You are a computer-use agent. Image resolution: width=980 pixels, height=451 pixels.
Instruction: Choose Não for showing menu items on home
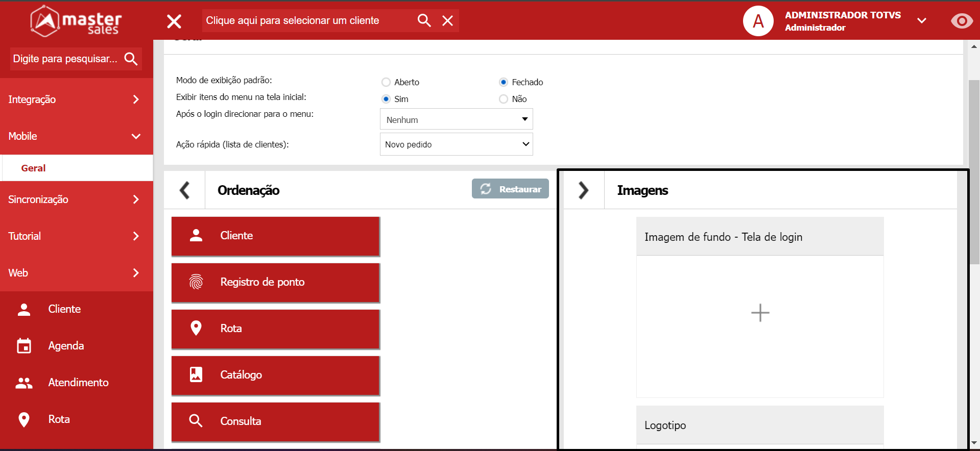[504, 99]
